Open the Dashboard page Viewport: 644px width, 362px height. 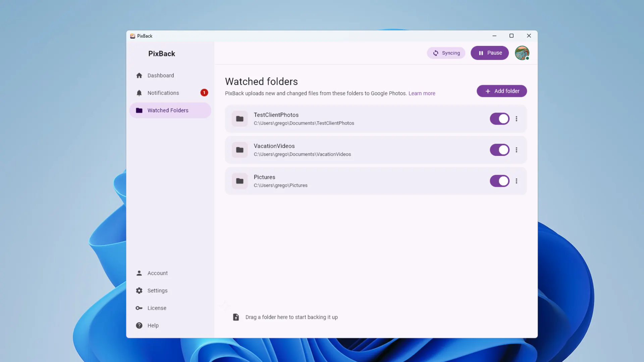coord(170,75)
